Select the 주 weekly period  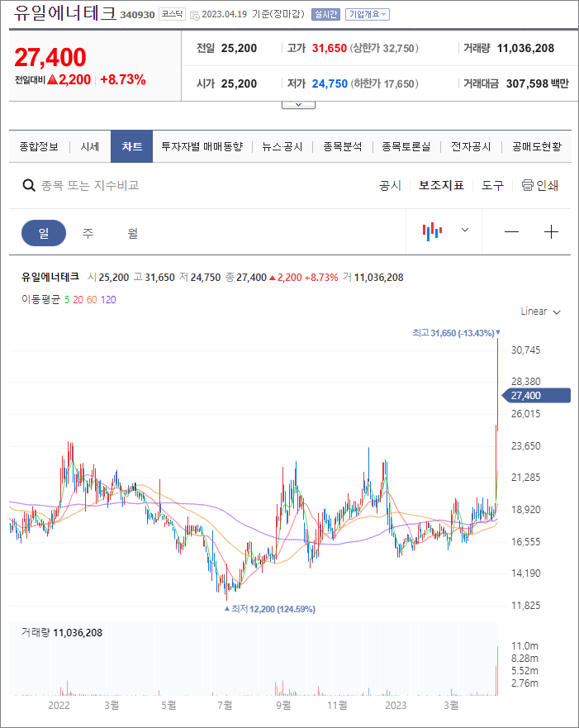click(88, 233)
